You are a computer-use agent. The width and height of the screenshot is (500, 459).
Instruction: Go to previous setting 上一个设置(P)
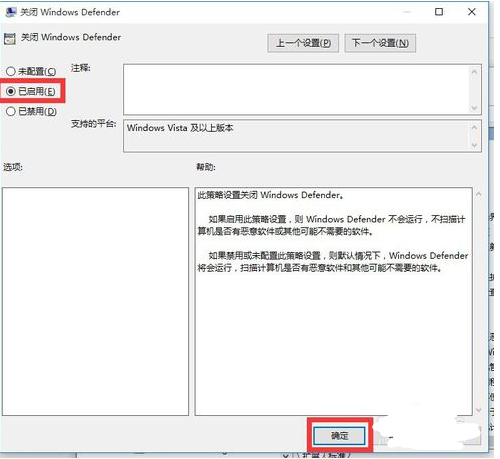tap(303, 43)
